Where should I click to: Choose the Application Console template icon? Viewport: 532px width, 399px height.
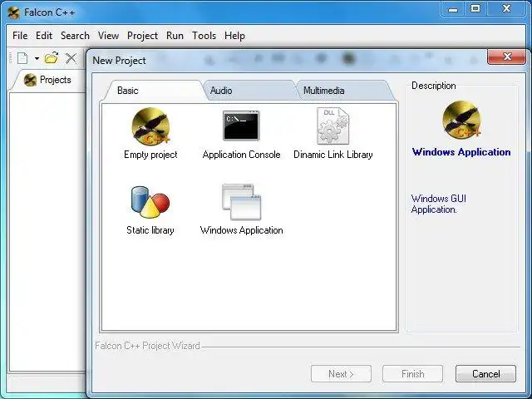(x=241, y=126)
